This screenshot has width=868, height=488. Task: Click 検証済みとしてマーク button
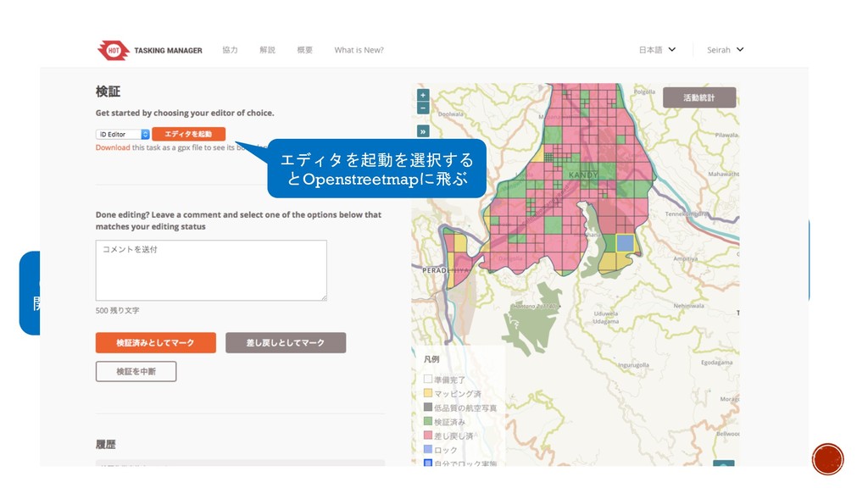(x=156, y=342)
